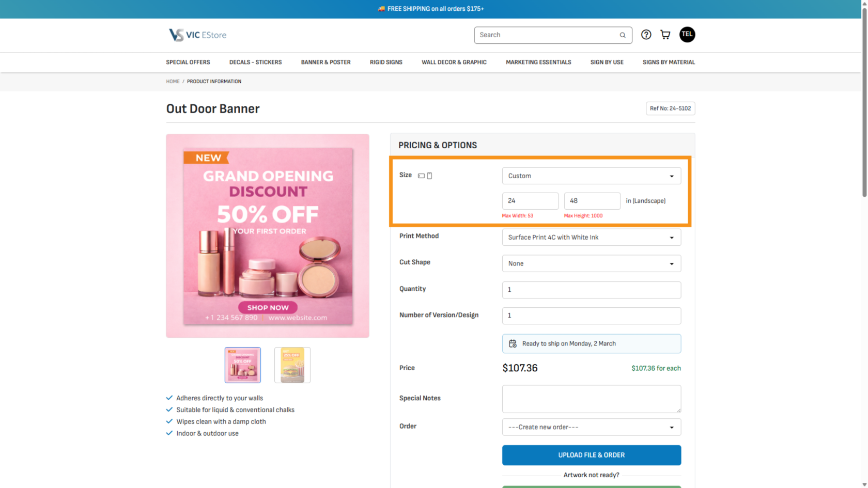
Task: Click calendar icon in ship date notice
Action: [x=513, y=344]
